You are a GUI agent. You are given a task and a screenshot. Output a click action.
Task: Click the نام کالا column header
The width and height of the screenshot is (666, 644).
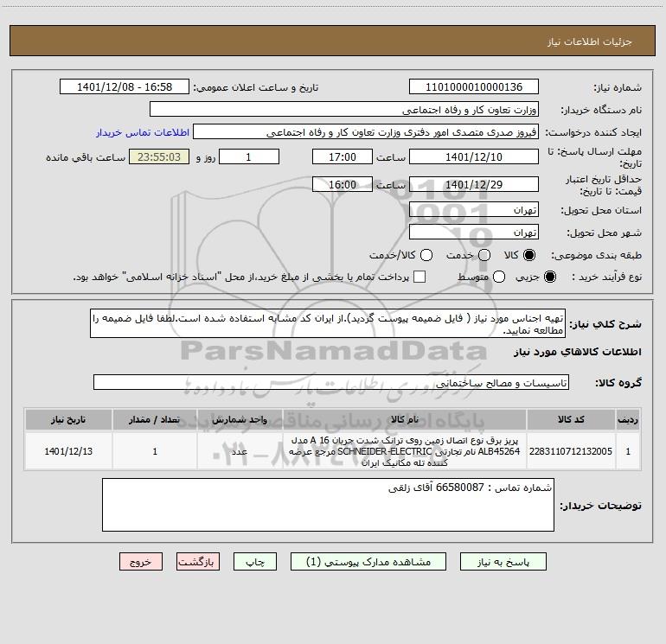pyautogui.click(x=405, y=420)
